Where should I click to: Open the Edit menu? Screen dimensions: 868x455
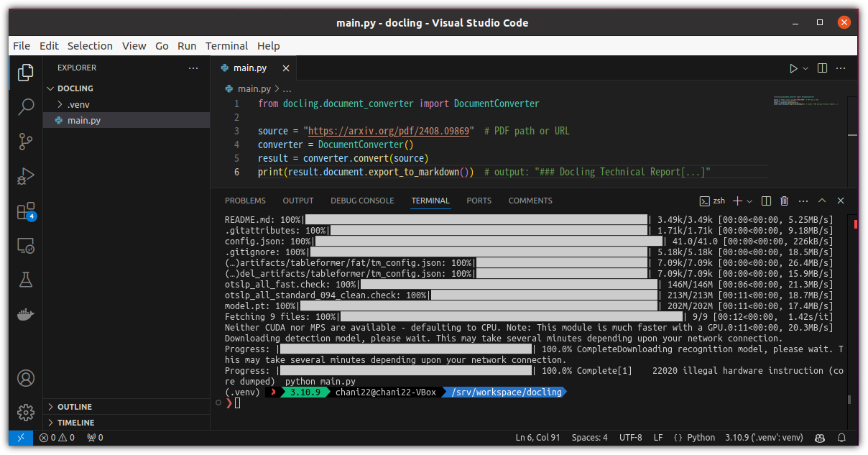[x=49, y=45]
